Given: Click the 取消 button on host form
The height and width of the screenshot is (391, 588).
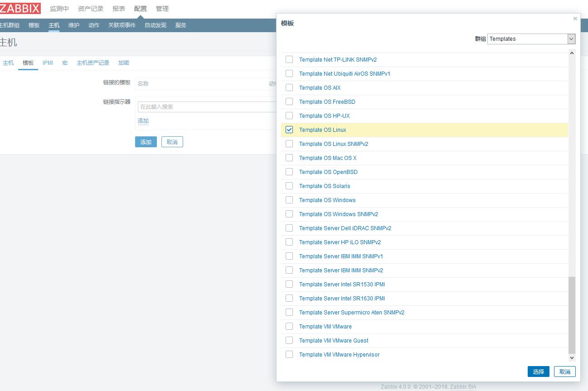Looking at the screenshot, I should pyautogui.click(x=172, y=142).
